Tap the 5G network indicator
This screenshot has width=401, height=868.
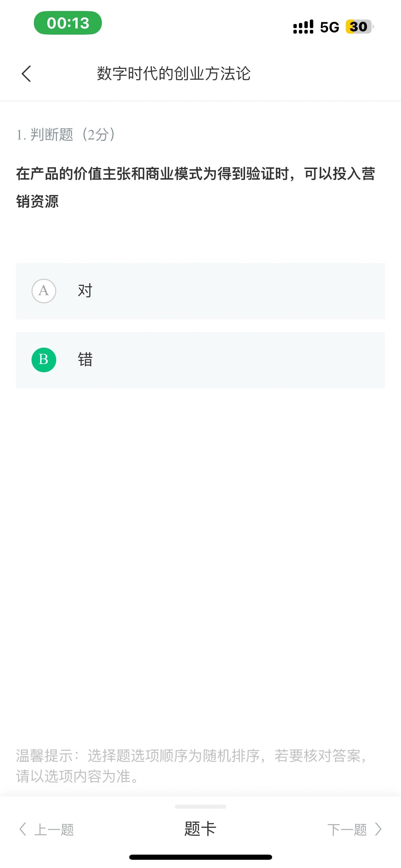click(x=329, y=27)
